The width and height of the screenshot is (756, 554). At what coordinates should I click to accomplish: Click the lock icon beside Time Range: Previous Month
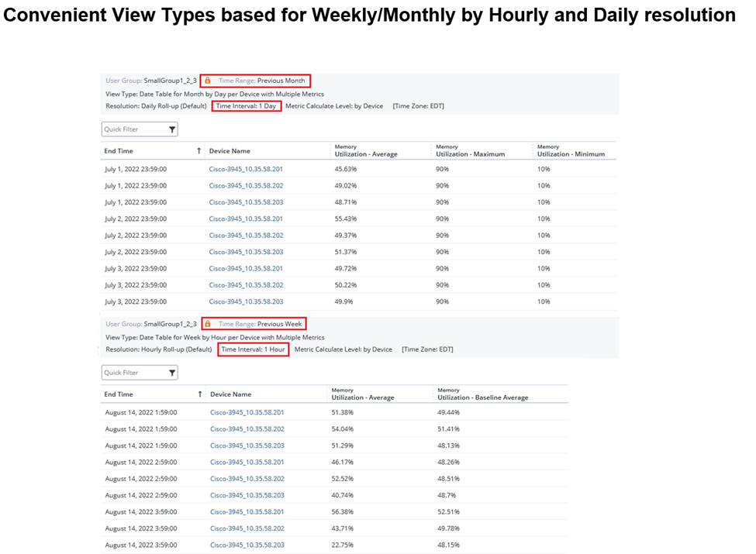point(207,80)
